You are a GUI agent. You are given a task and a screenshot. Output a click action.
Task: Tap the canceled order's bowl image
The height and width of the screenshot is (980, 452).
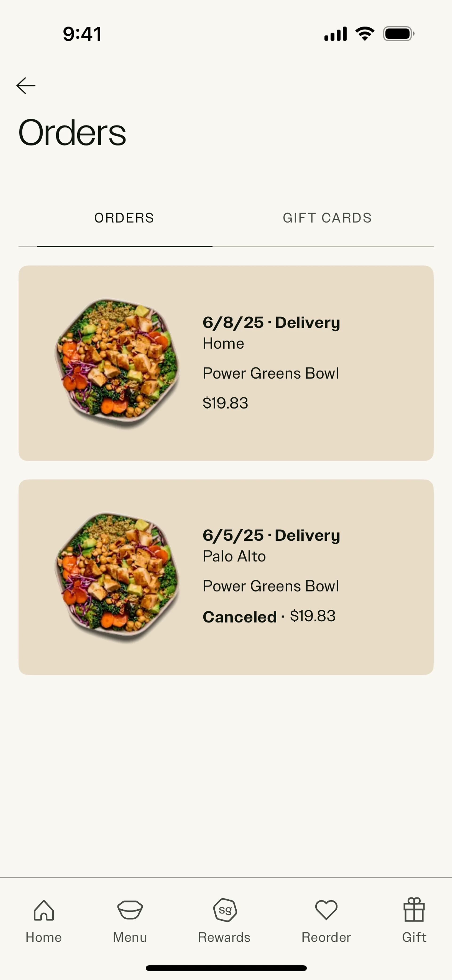pyautogui.click(x=117, y=577)
